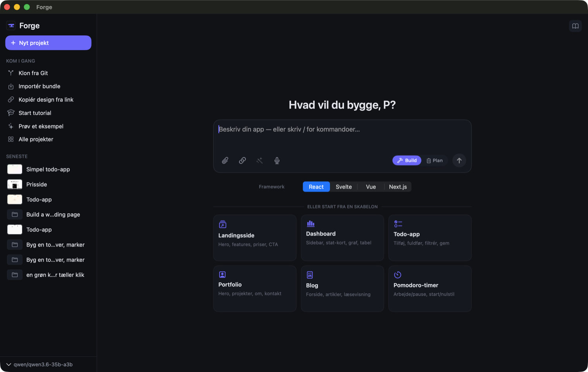588x372 pixels.
Task: Open the Prisside recent project
Action: (x=48, y=184)
